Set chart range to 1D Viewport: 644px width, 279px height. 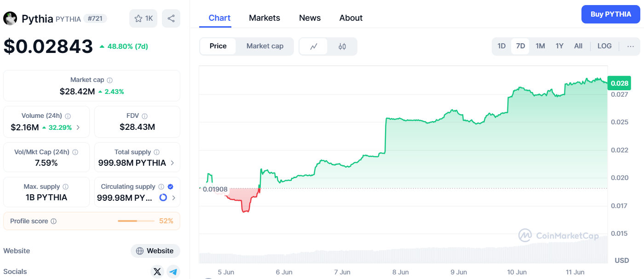point(501,46)
